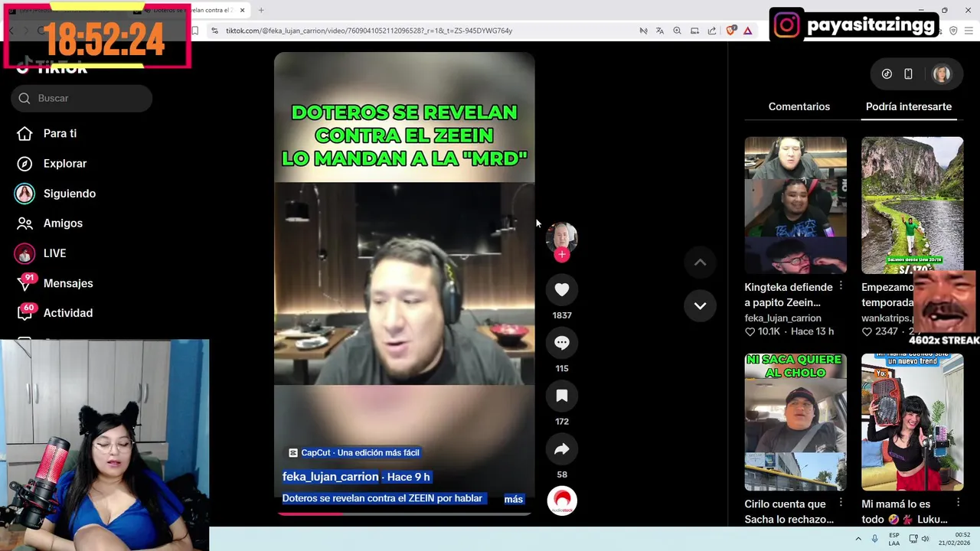Click the search magnifier icon in Buscar
The image size is (980, 551).
(24, 98)
